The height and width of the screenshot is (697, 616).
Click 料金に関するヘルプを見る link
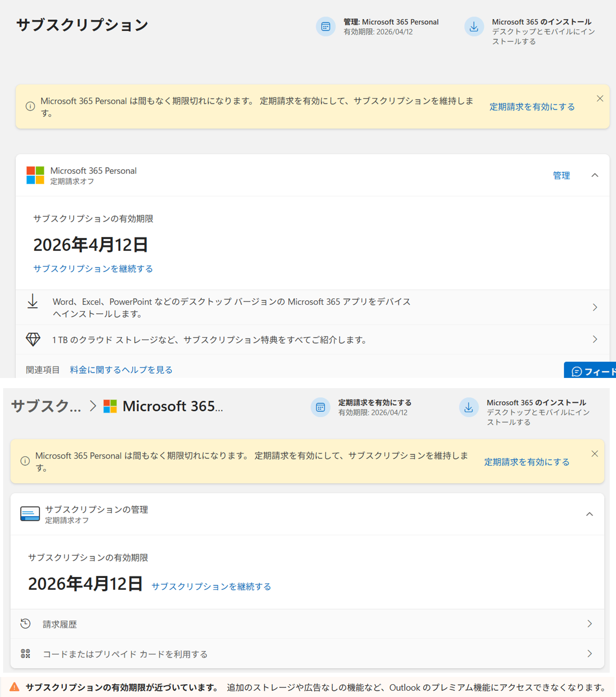[x=121, y=370]
